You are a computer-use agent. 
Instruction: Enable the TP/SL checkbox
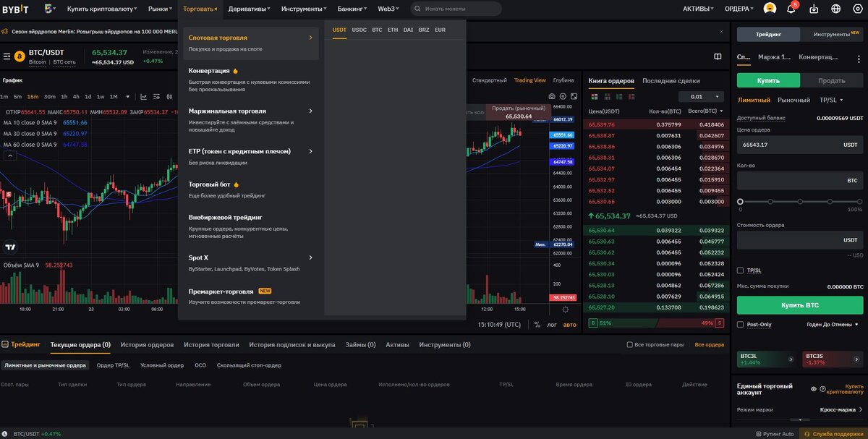[740, 270]
